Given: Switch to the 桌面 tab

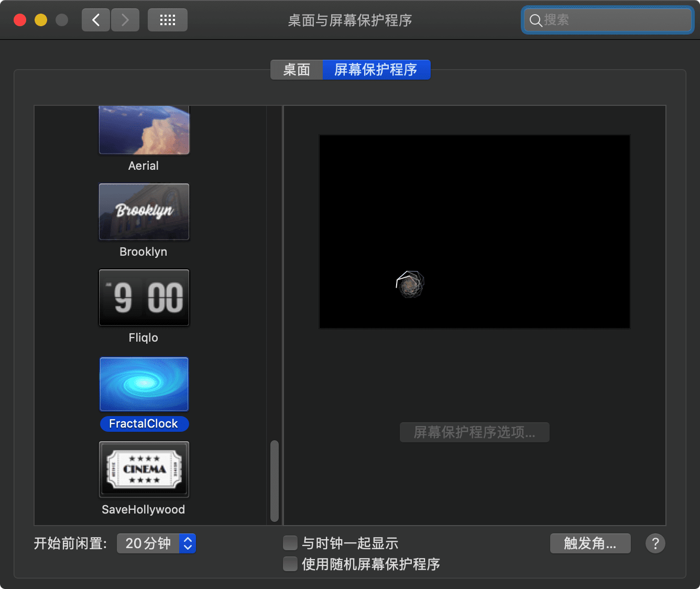Looking at the screenshot, I should coord(297,70).
